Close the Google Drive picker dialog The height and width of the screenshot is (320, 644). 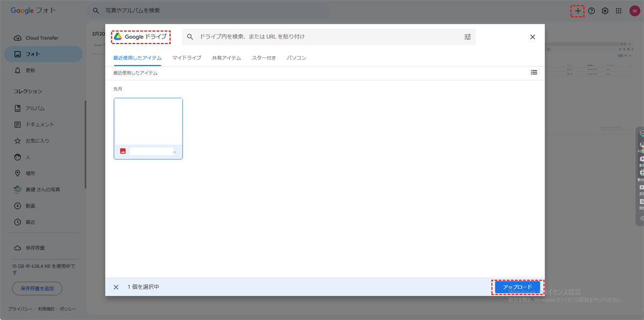coord(532,37)
